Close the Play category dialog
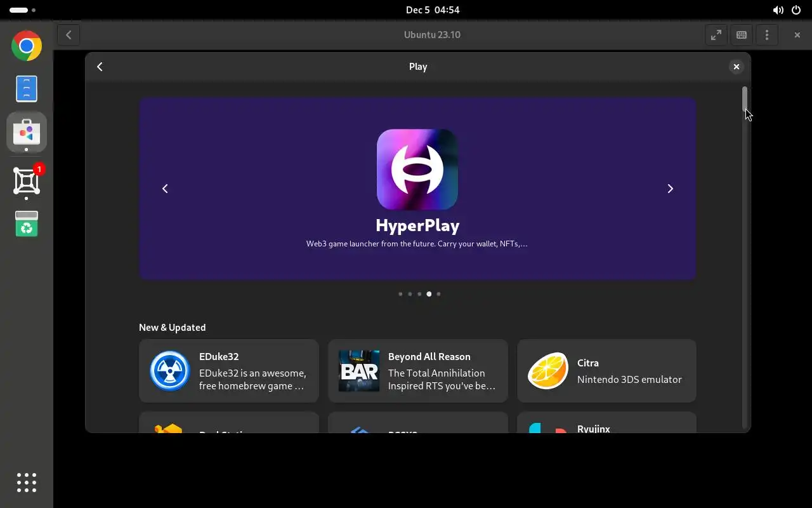Viewport: 812px width, 508px height. click(736, 67)
